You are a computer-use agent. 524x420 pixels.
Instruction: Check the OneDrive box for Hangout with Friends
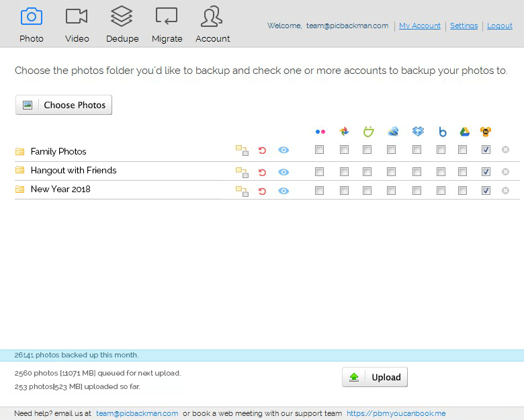(x=392, y=171)
